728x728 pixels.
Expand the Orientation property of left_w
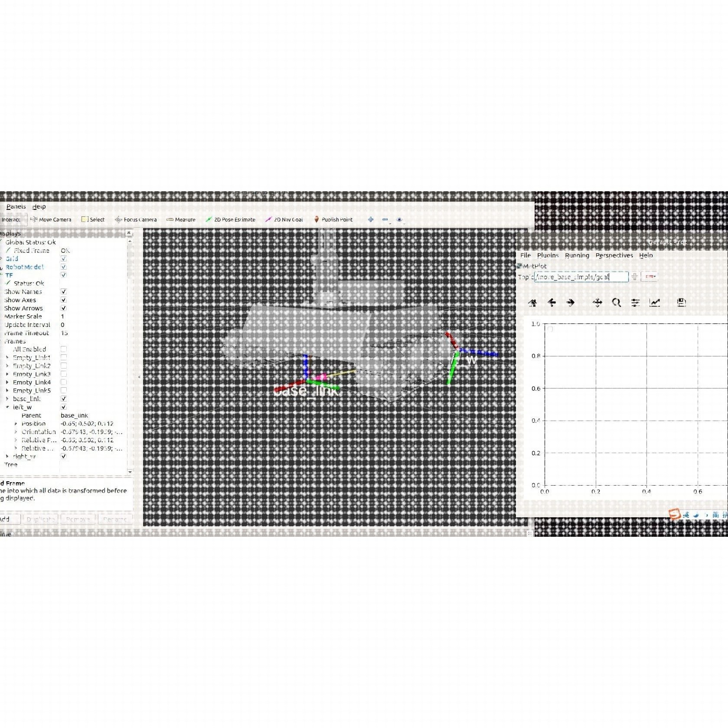tap(16, 432)
